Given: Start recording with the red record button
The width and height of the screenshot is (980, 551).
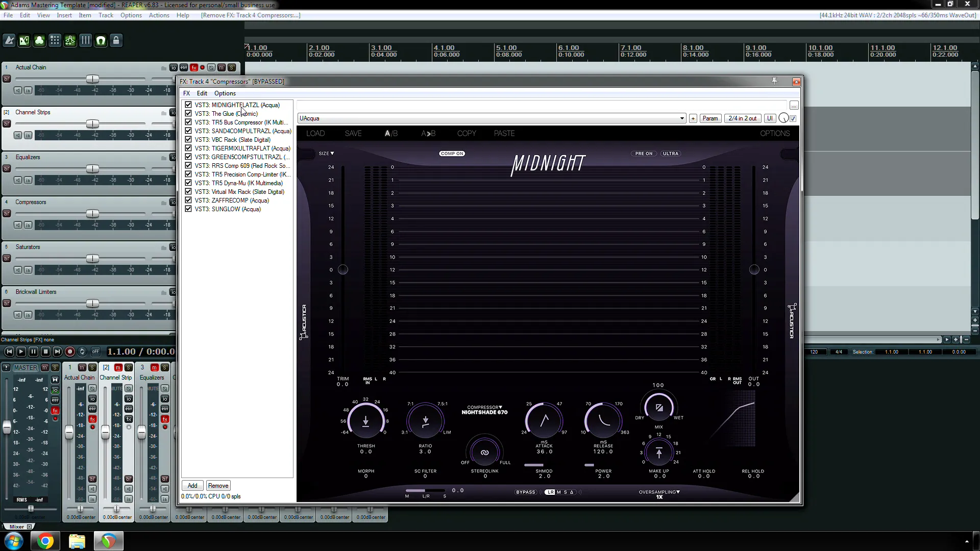Looking at the screenshot, I should pyautogui.click(x=70, y=352).
